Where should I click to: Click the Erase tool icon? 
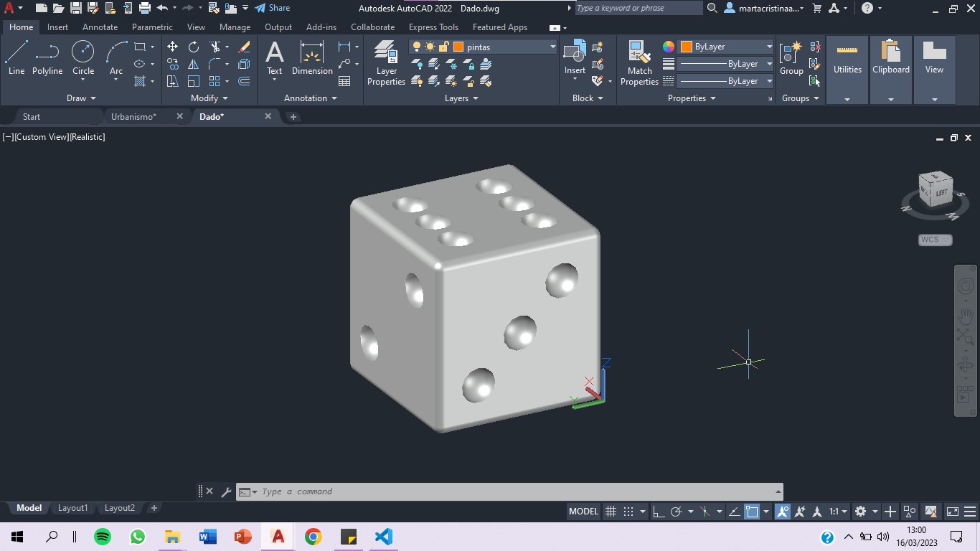tap(244, 47)
